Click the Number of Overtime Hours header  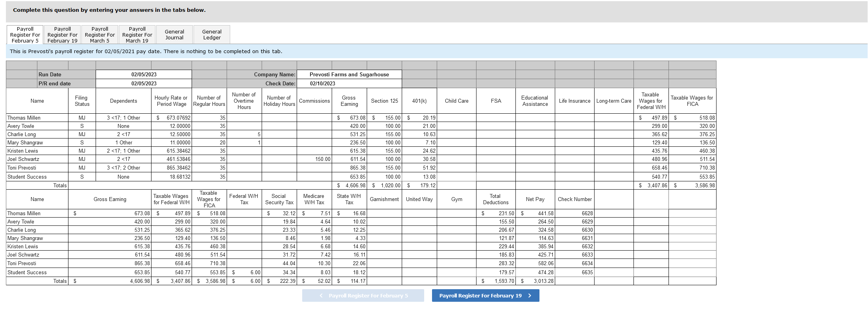coord(244,101)
